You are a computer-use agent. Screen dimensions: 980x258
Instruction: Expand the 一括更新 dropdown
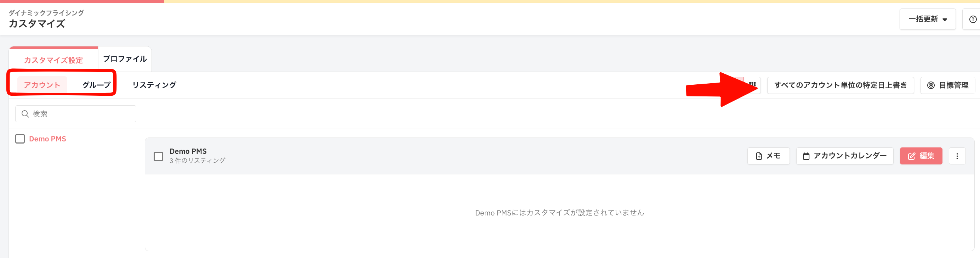pyautogui.click(x=928, y=19)
